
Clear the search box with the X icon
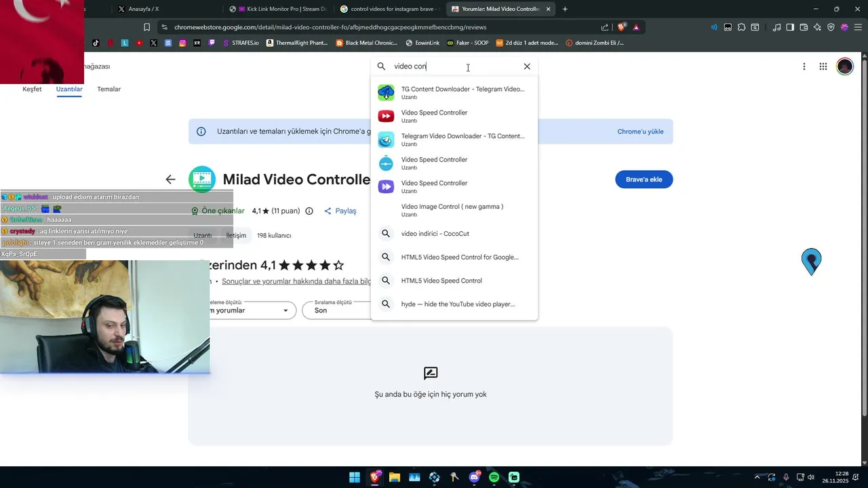pos(527,66)
